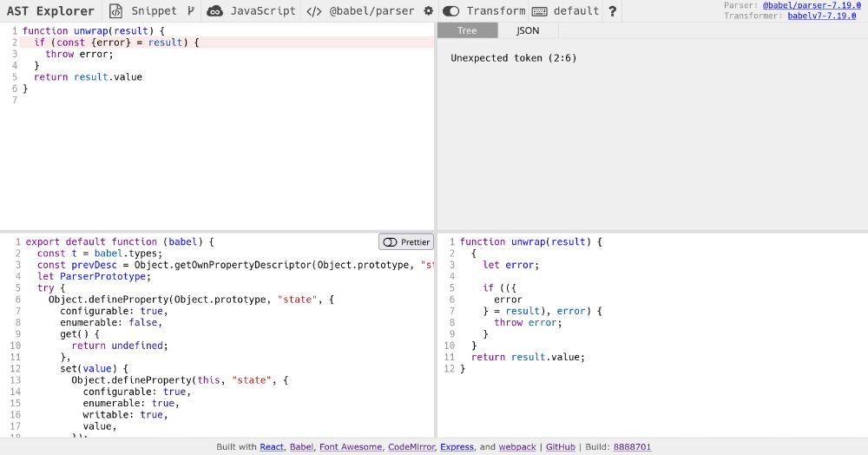
Task: Click the AST Explorer title
Action: 50,11
